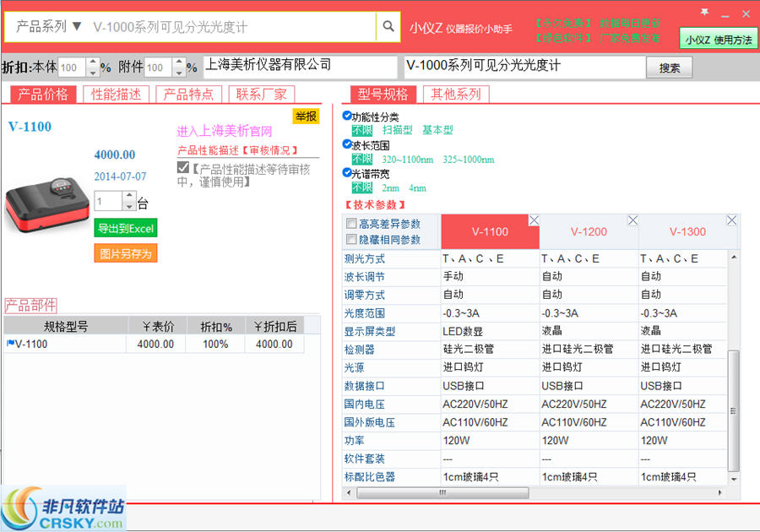Click the V-1300 column header
Screen dimensions: 760x532
(687, 231)
